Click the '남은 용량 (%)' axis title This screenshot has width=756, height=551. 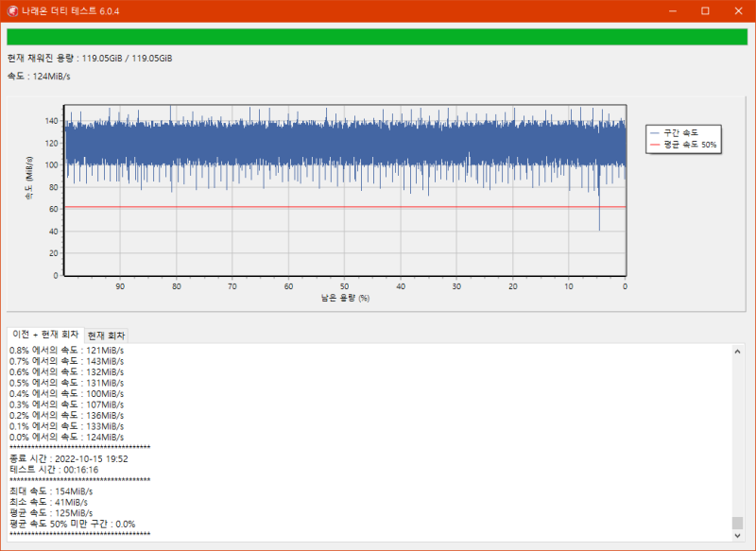[345, 298]
